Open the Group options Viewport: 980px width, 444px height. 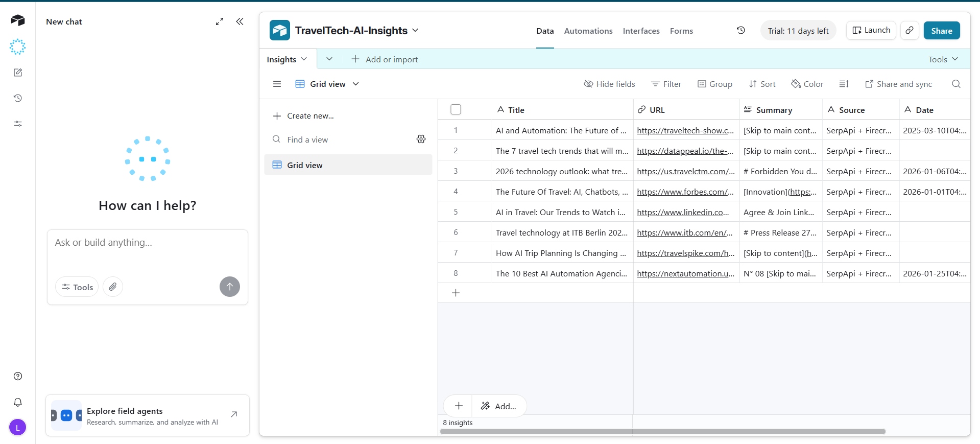[715, 84]
